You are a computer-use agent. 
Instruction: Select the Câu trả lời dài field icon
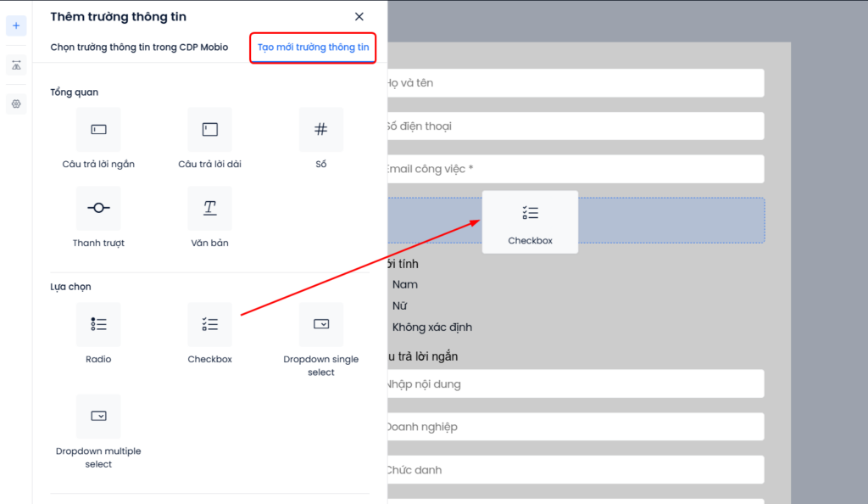209,130
